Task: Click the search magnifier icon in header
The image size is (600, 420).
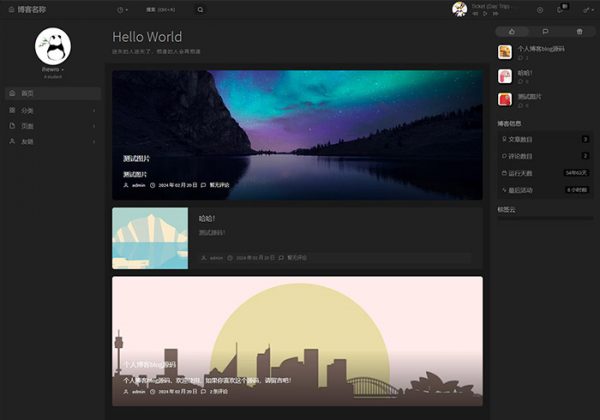Action: click(x=200, y=9)
